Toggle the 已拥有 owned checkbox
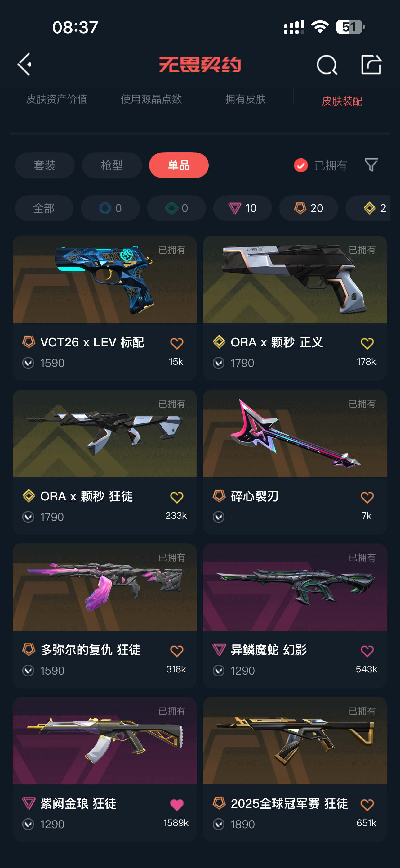The image size is (400, 868). click(x=301, y=165)
